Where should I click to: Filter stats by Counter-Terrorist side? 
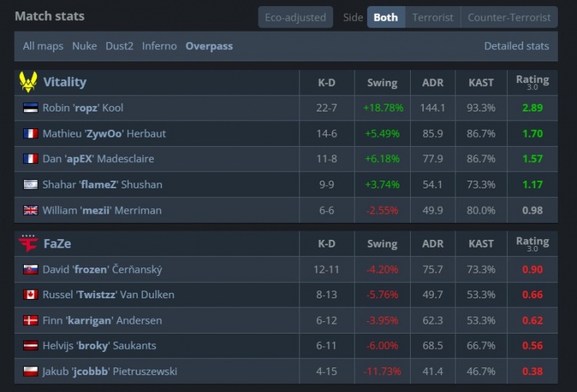509,17
